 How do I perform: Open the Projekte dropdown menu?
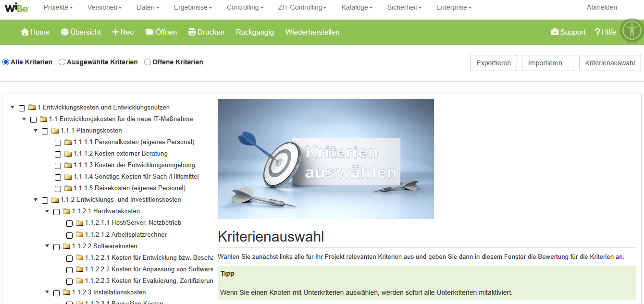(58, 7)
